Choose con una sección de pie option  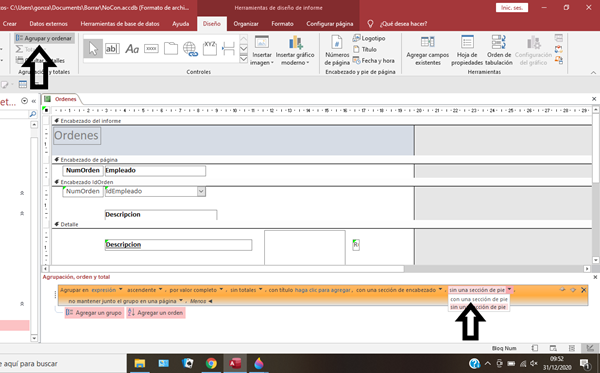479,299
